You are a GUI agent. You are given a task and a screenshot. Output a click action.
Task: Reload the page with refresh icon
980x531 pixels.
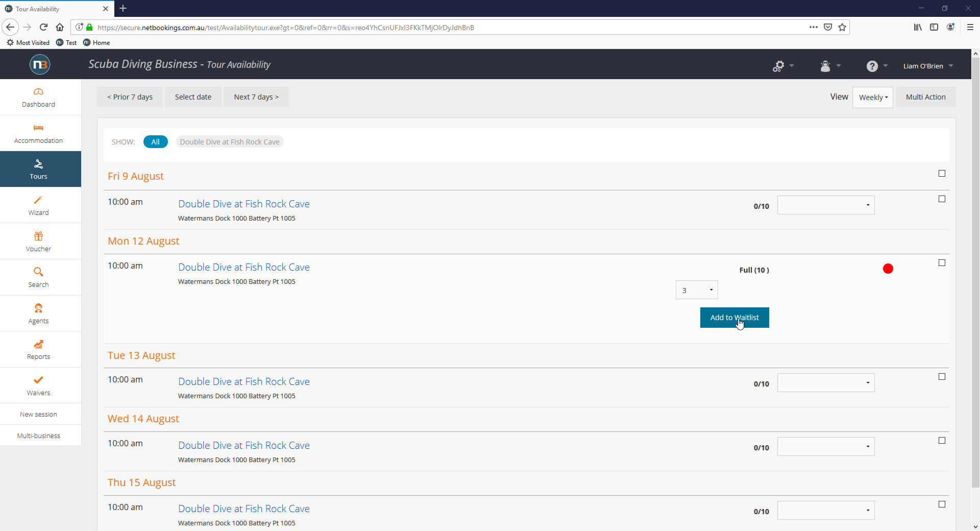click(x=43, y=27)
